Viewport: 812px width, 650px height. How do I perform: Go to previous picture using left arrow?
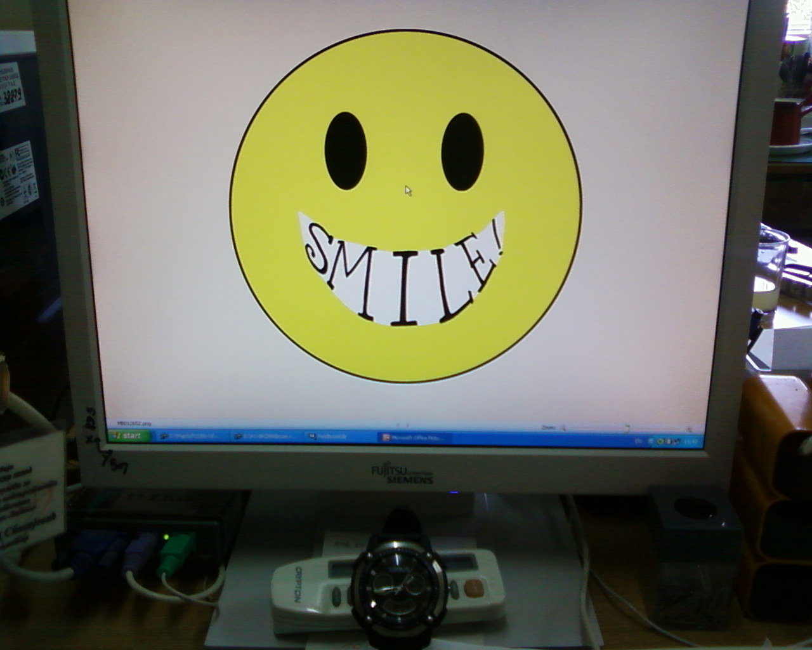(x=398, y=425)
